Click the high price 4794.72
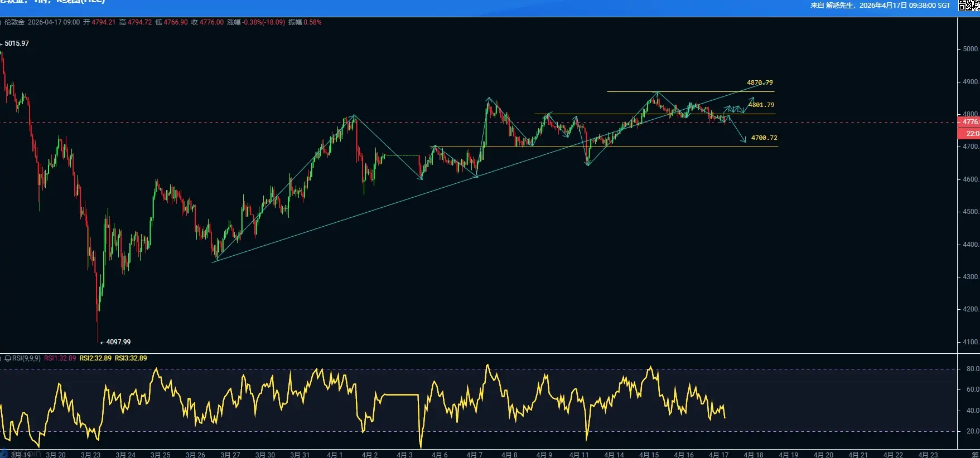Screen dimensions: 980x458 (139, 22)
